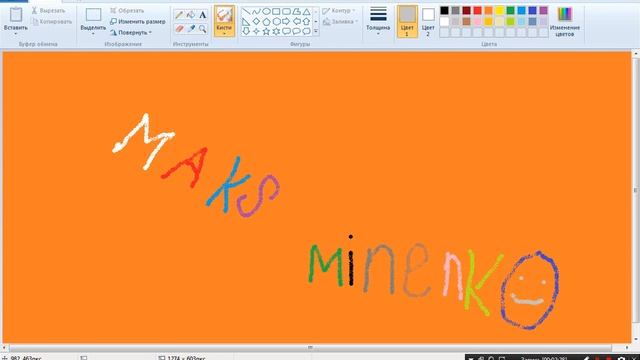Activate the Цвет 2 color slot
The width and height of the screenshot is (640, 360).
point(428,22)
